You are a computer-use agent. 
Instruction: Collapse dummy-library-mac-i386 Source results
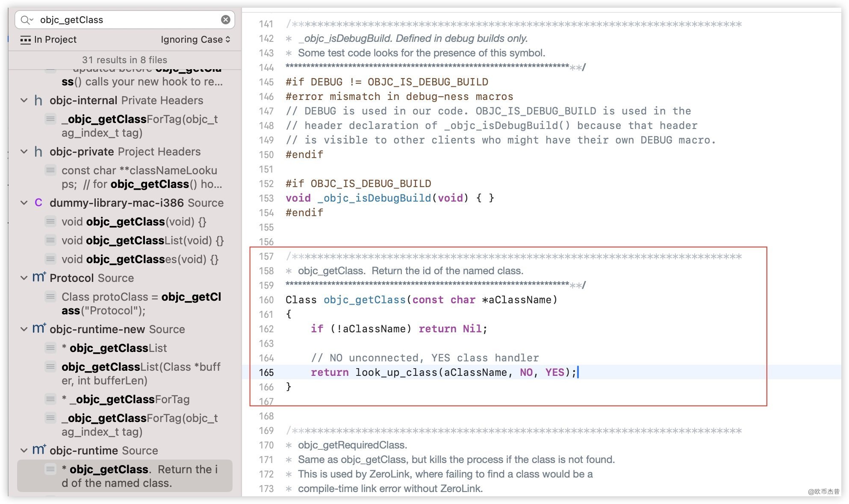[x=24, y=203]
